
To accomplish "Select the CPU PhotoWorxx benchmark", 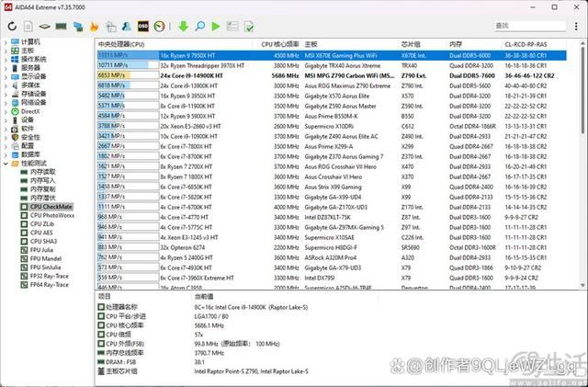I will [52, 215].
